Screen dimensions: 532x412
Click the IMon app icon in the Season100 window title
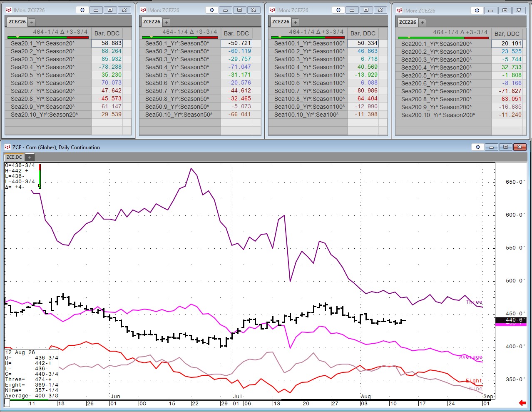[272, 10]
